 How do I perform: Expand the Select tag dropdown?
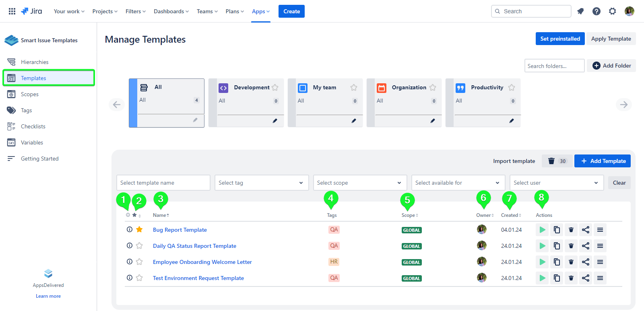point(262,183)
